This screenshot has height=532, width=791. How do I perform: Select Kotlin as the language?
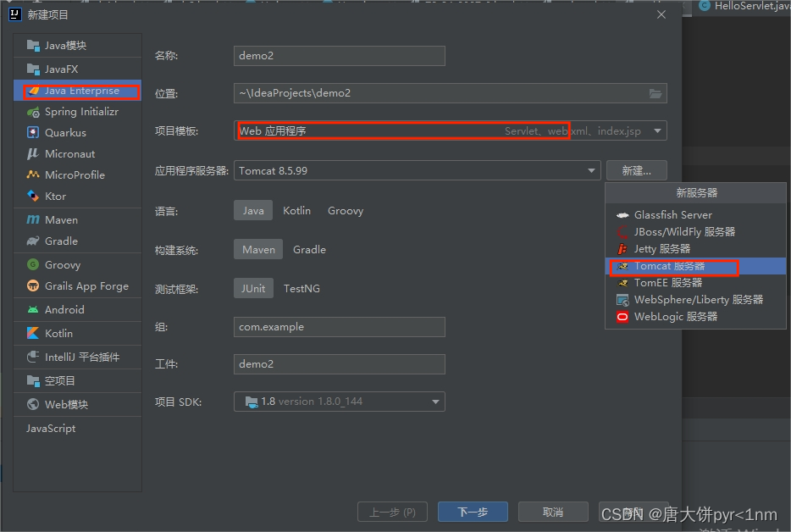[296, 210]
